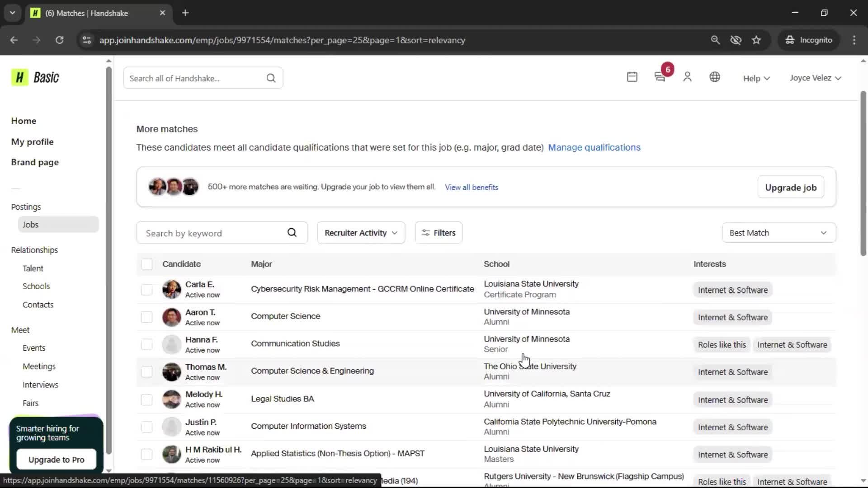Go to Home in sidebar
868x488 pixels.
point(24,121)
